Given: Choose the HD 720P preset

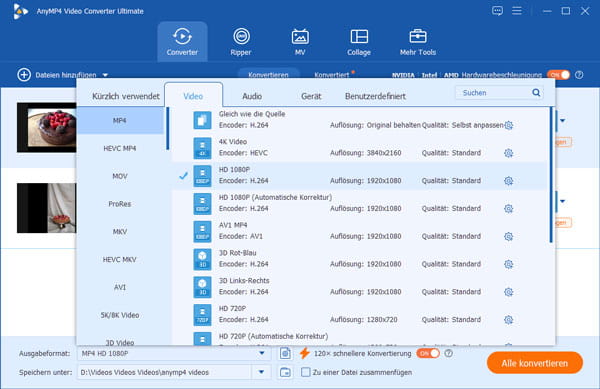Looking at the screenshot, I should point(360,314).
